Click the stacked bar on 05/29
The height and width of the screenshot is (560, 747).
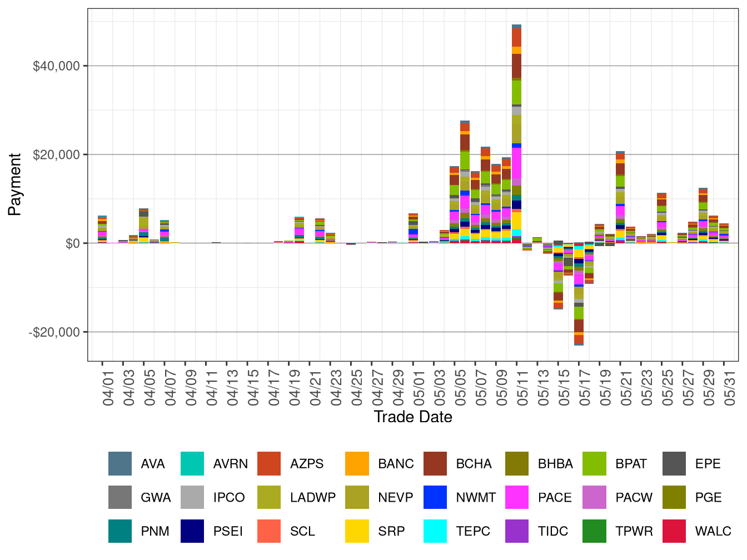coord(703,216)
